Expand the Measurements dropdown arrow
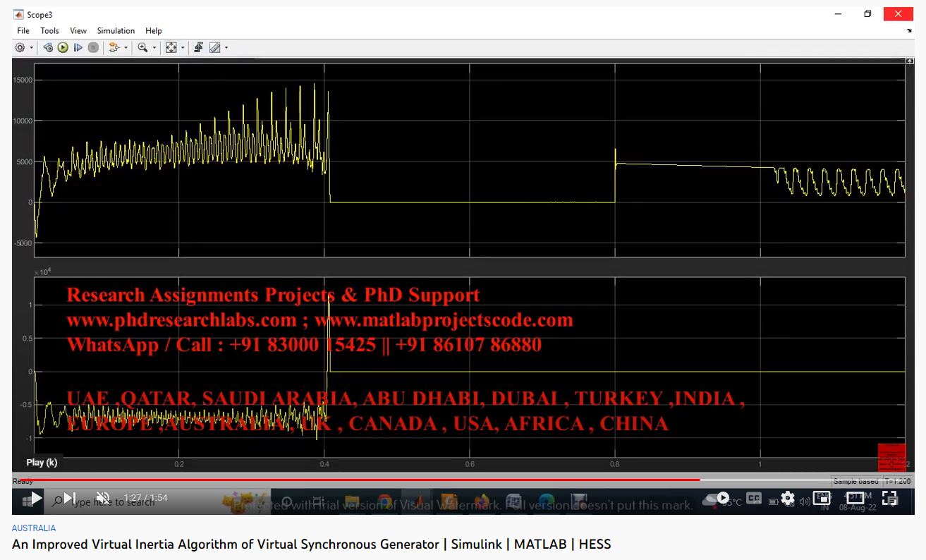This screenshot has width=926, height=560. click(226, 48)
